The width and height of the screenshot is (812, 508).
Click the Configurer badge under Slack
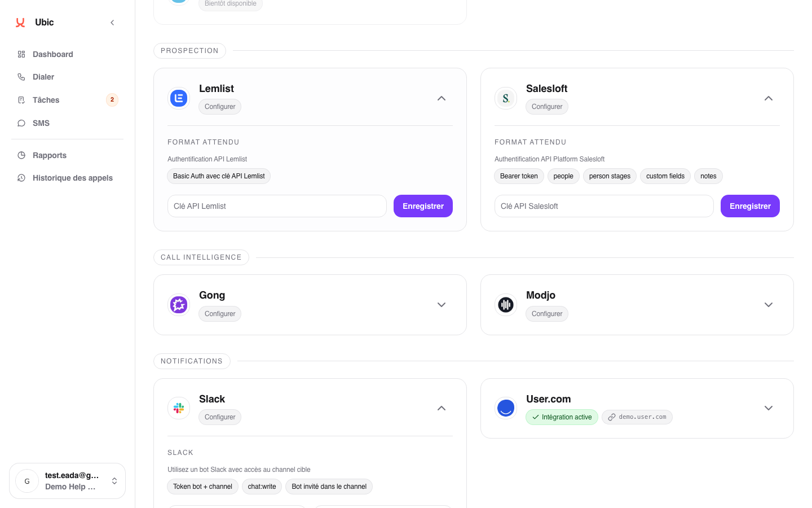(x=220, y=417)
